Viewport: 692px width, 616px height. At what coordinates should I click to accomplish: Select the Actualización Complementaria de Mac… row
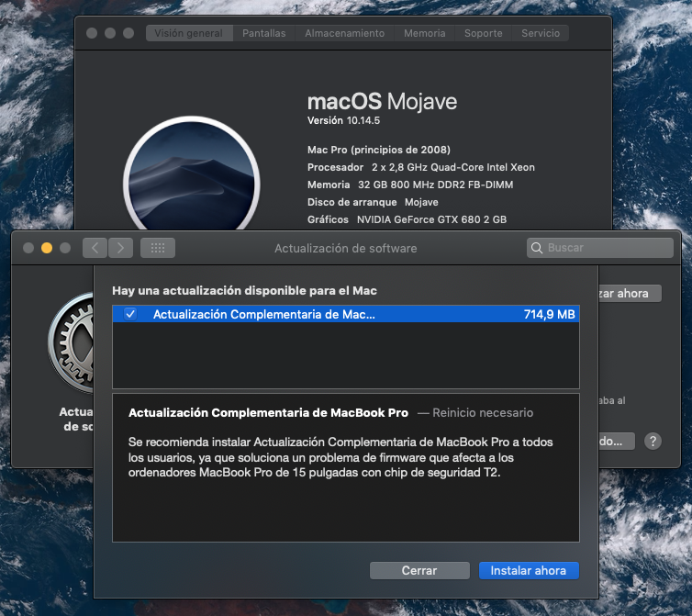tap(346, 314)
